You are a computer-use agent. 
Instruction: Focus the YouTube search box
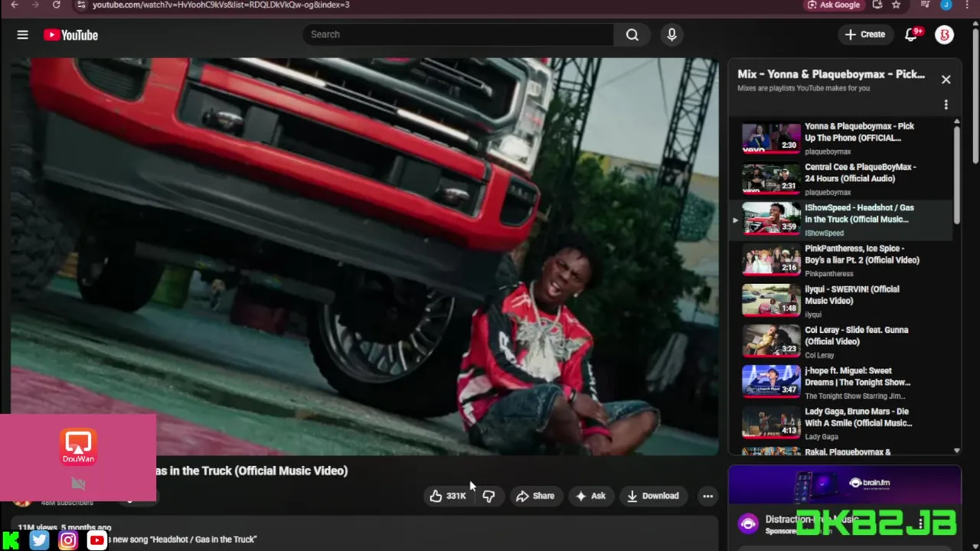(458, 34)
